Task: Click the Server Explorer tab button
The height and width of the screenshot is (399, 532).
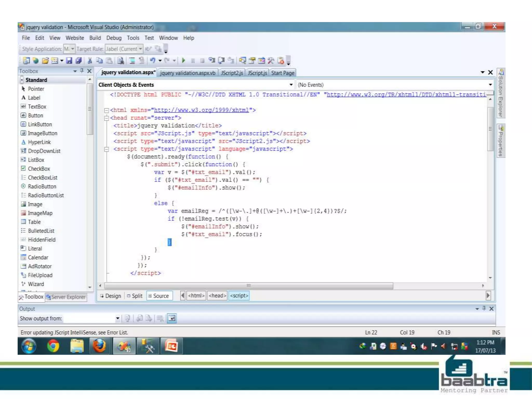Action: click(66, 297)
